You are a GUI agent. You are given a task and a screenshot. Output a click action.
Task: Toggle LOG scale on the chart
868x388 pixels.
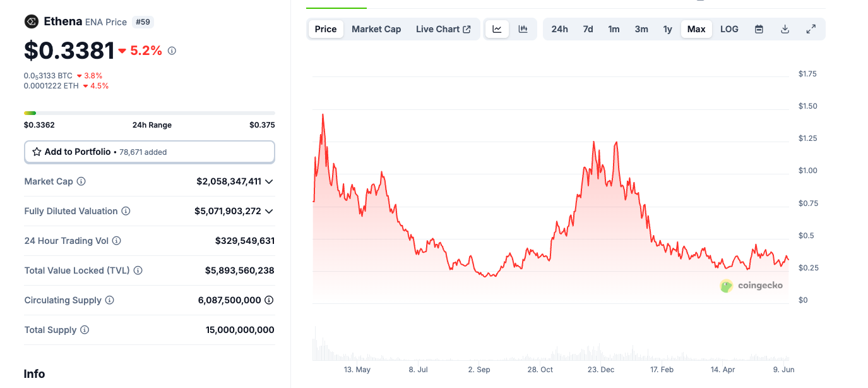pos(729,28)
